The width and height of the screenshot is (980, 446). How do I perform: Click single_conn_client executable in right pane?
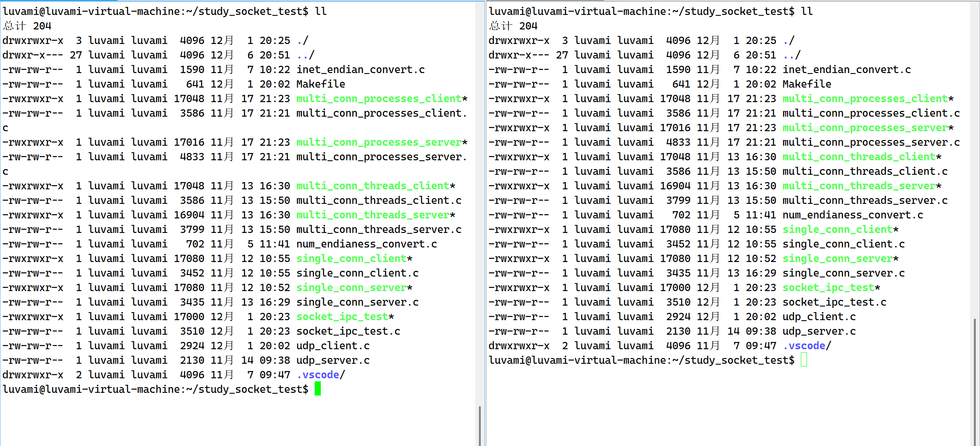(837, 230)
